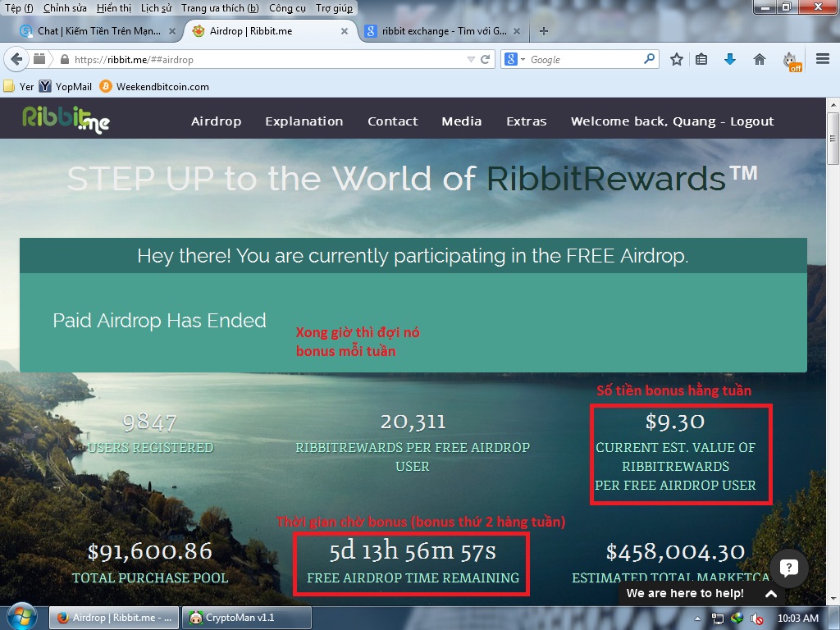The width and height of the screenshot is (840, 630).
Task: Close the ribbit exchange Google tab
Action: (x=517, y=31)
